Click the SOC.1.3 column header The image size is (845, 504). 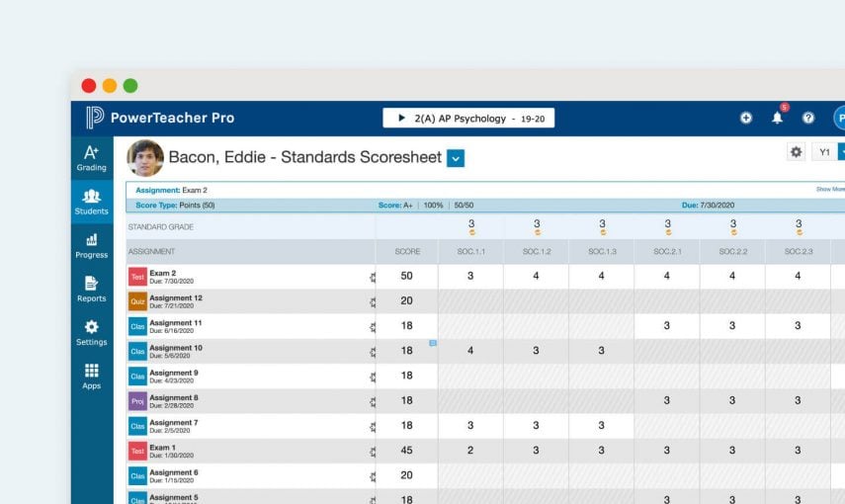(602, 252)
